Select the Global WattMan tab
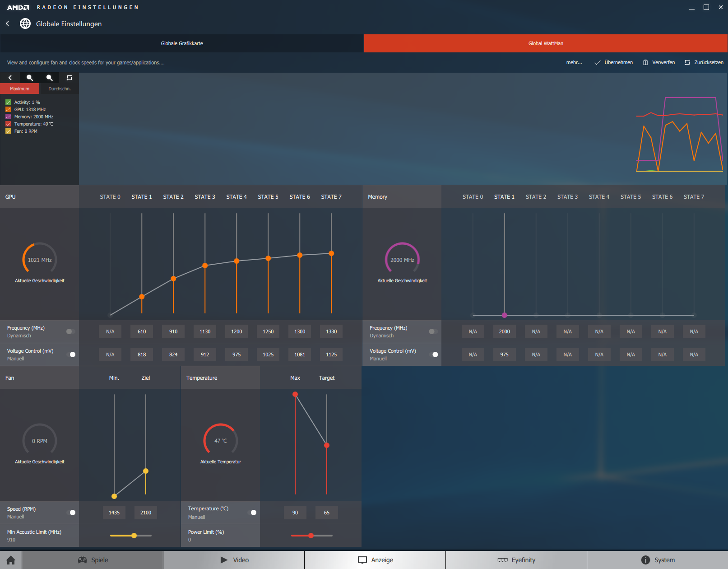728x569 pixels. [x=546, y=43]
